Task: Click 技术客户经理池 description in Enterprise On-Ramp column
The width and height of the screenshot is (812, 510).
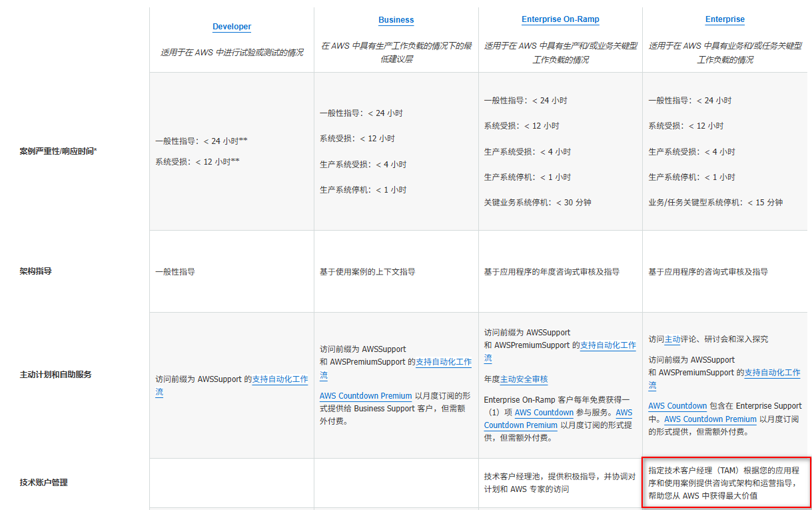Action: [x=560, y=483]
